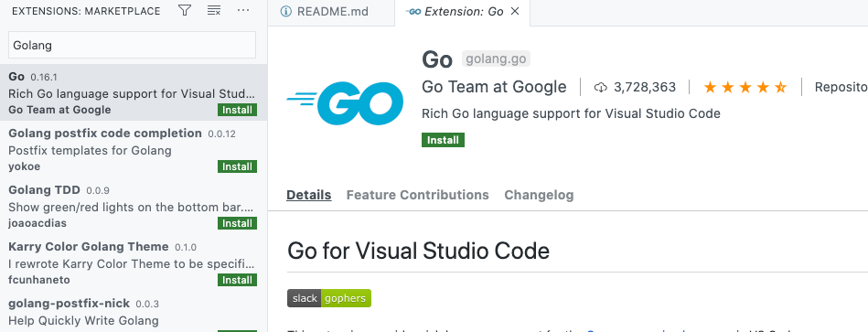
Task: Install Karry Color Golang Theme
Action: pos(238,280)
